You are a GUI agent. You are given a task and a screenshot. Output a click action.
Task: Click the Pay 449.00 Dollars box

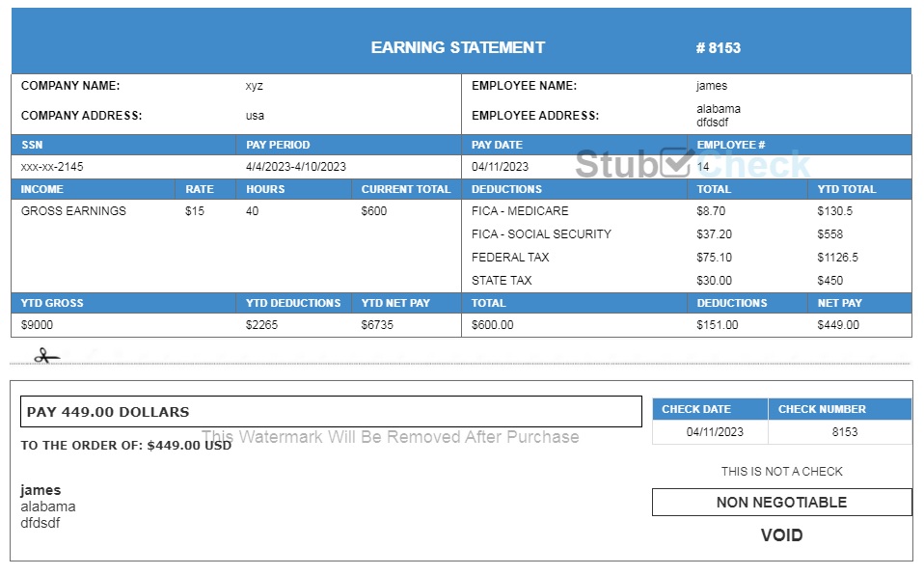pyautogui.click(x=330, y=412)
